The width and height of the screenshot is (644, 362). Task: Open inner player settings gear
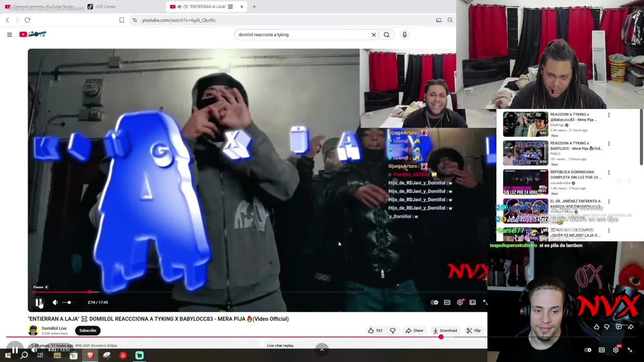click(460, 302)
